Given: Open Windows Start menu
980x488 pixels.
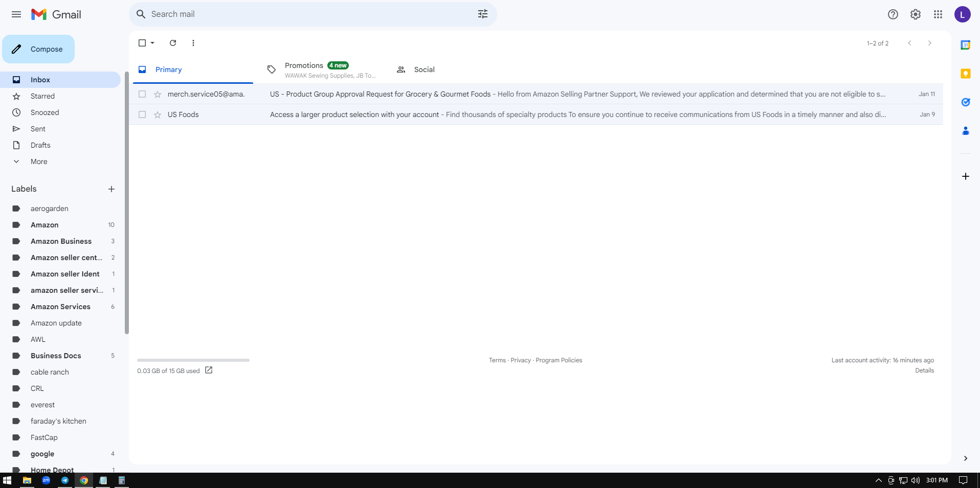Looking at the screenshot, I should (7, 480).
